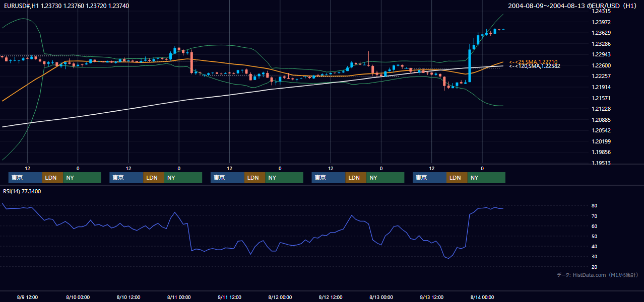
Task: Click the rightmost NY session block
Action: (x=486, y=178)
